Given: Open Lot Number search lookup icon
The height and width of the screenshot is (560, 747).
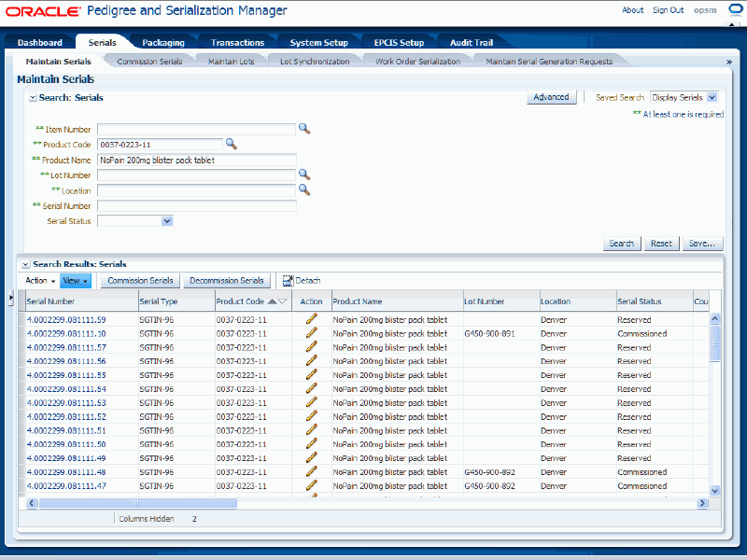Looking at the screenshot, I should coord(304,175).
